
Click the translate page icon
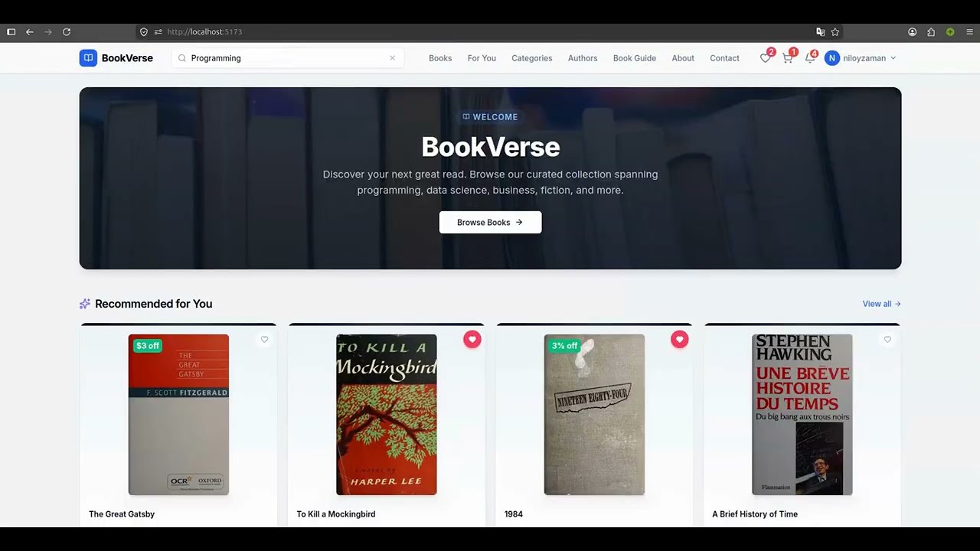click(x=821, y=32)
